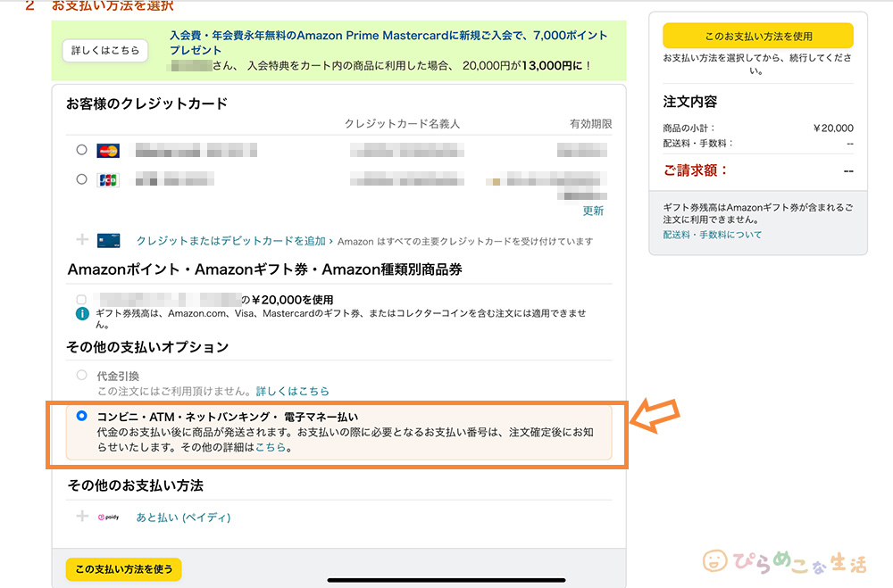Image resolution: width=893 pixels, height=588 pixels.
Task: Click このお支払い方法を使用 button in order summary
Action: [758, 36]
